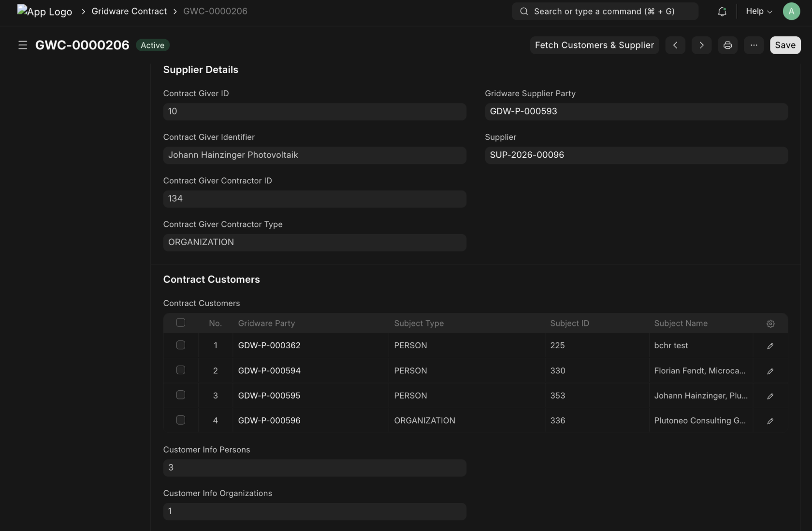Click Contract Giver Contractor Type field

click(x=315, y=242)
